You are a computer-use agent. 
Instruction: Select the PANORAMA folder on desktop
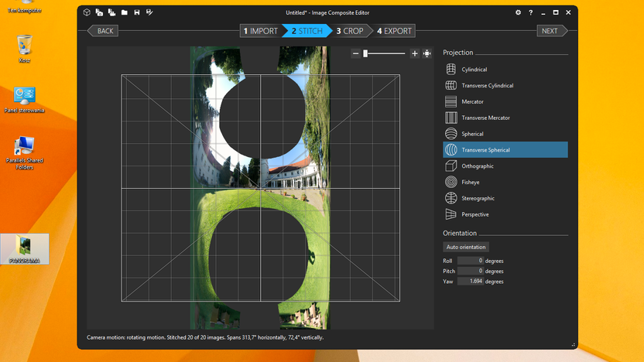25,249
